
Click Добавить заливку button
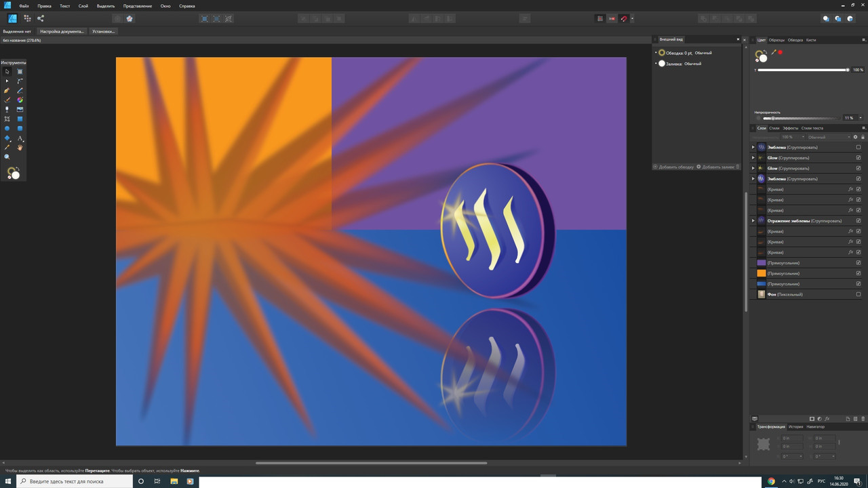point(717,167)
